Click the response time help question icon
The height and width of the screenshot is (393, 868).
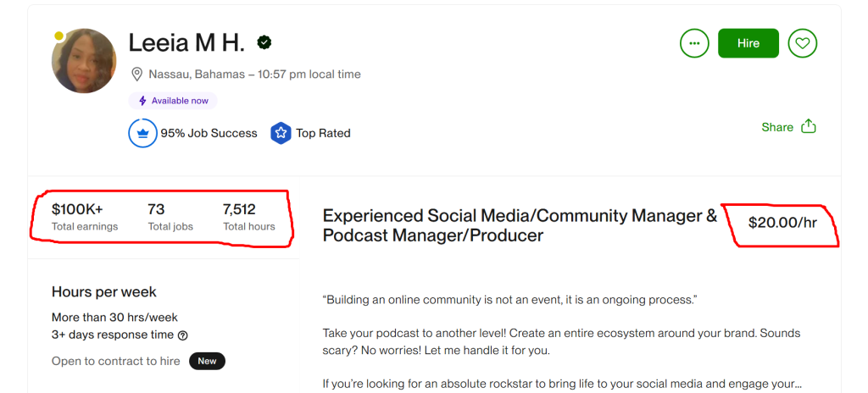pyautogui.click(x=182, y=335)
